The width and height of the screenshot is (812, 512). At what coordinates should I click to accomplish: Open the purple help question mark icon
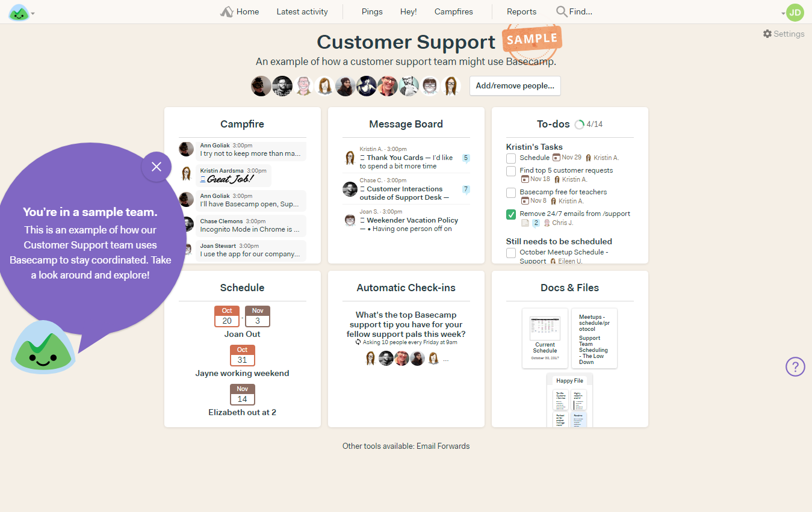[795, 366]
